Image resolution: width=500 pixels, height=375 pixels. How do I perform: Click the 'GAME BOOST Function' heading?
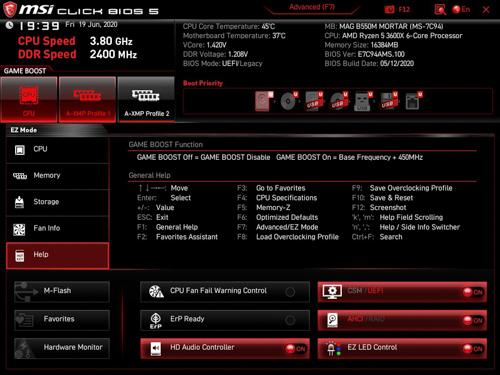[166, 145]
